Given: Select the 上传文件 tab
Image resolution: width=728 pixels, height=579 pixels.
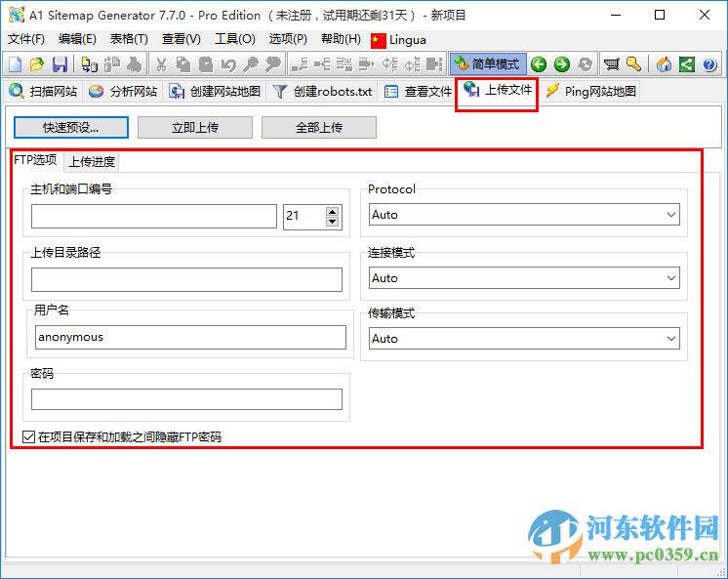Looking at the screenshot, I should (x=497, y=90).
